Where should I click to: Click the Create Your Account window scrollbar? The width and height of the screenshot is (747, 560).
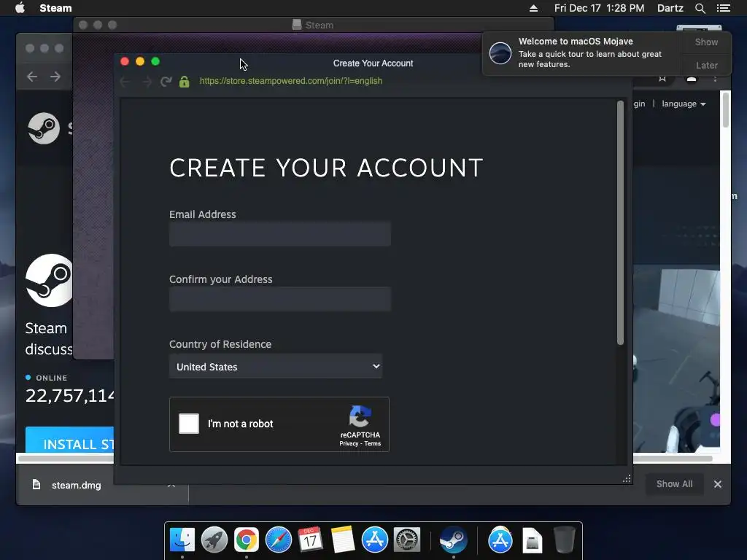point(620,222)
